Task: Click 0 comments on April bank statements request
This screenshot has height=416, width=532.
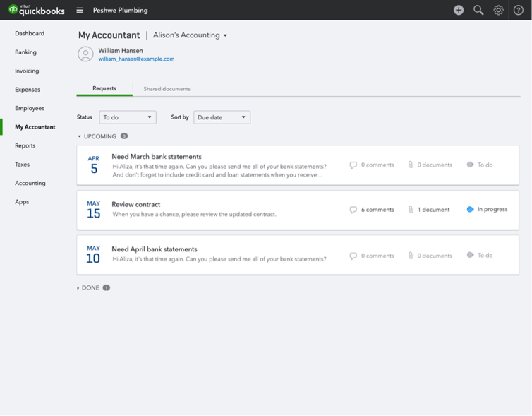Action: [x=377, y=256]
